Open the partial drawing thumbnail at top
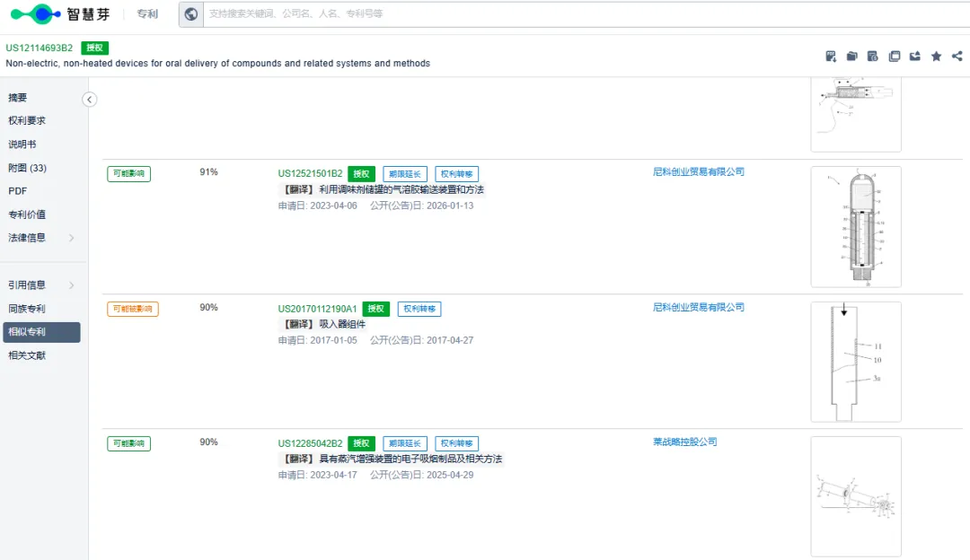 856,114
